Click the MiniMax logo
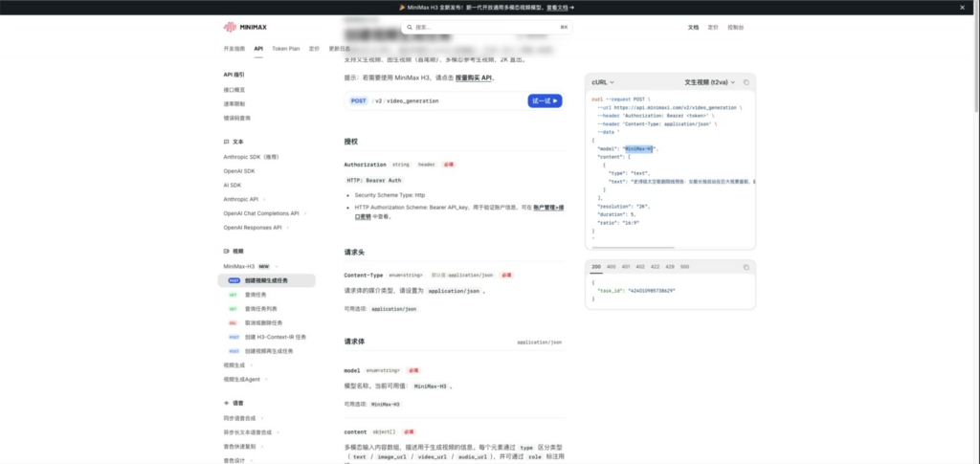Image resolution: width=980 pixels, height=464 pixels. click(x=245, y=27)
